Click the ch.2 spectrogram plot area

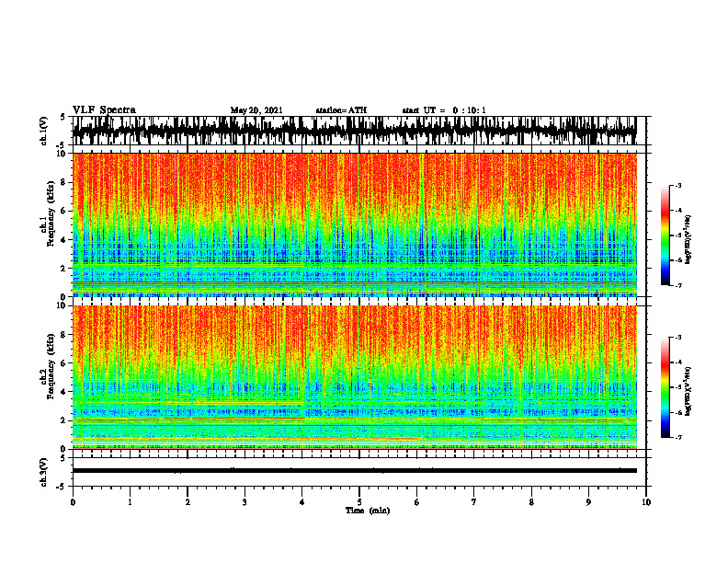tap(354, 377)
